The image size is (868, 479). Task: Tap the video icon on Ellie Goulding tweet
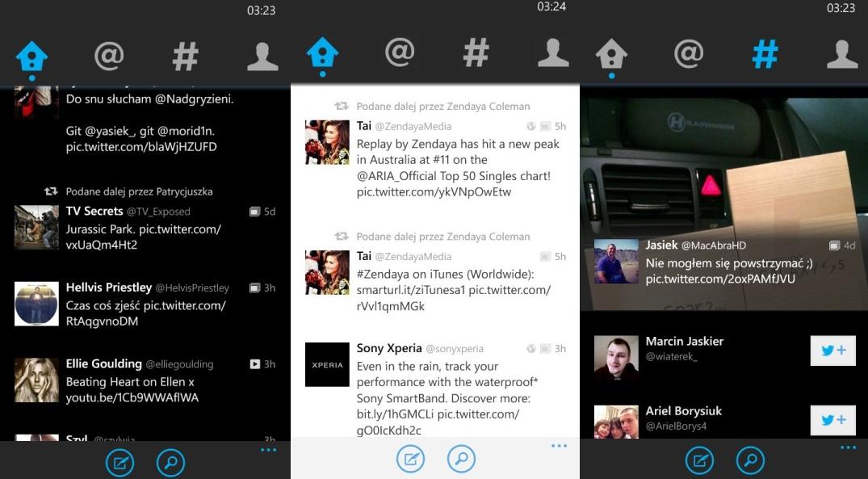(x=254, y=364)
